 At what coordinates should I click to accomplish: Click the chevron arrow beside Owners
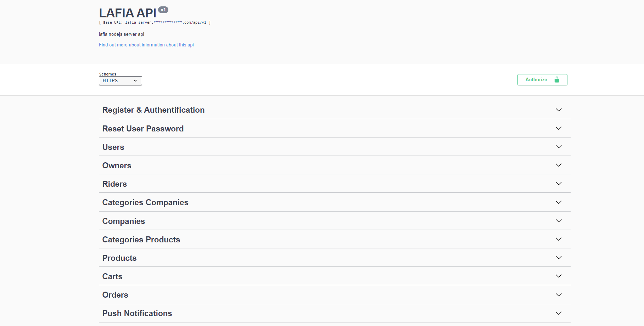point(559,165)
